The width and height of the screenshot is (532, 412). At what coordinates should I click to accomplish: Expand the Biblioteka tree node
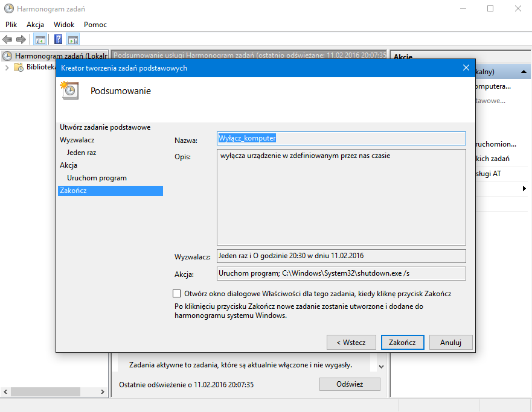7,68
